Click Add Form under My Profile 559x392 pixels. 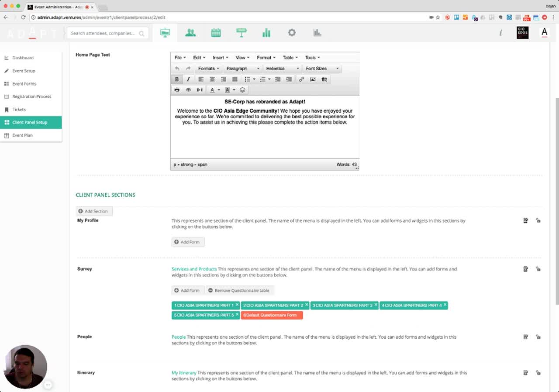pyautogui.click(x=188, y=242)
